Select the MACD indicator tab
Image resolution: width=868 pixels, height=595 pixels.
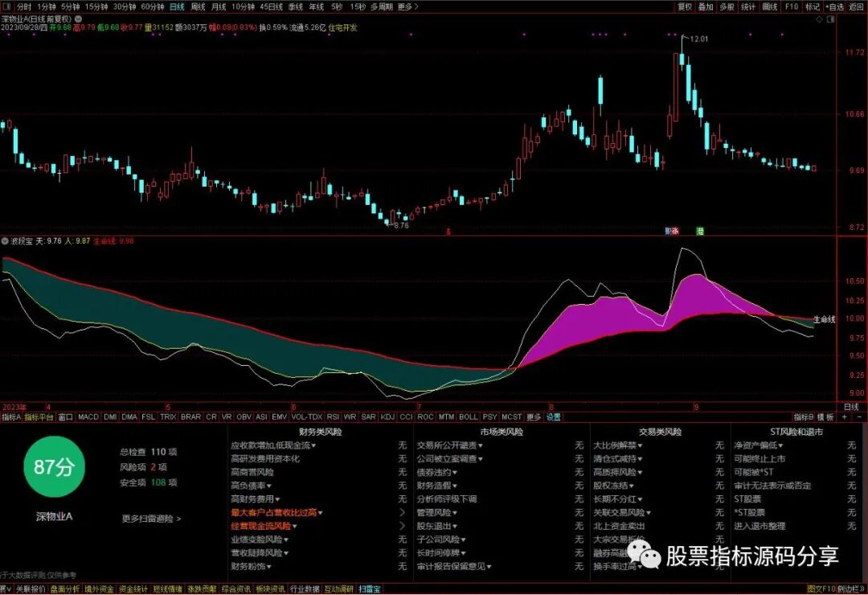click(x=88, y=417)
